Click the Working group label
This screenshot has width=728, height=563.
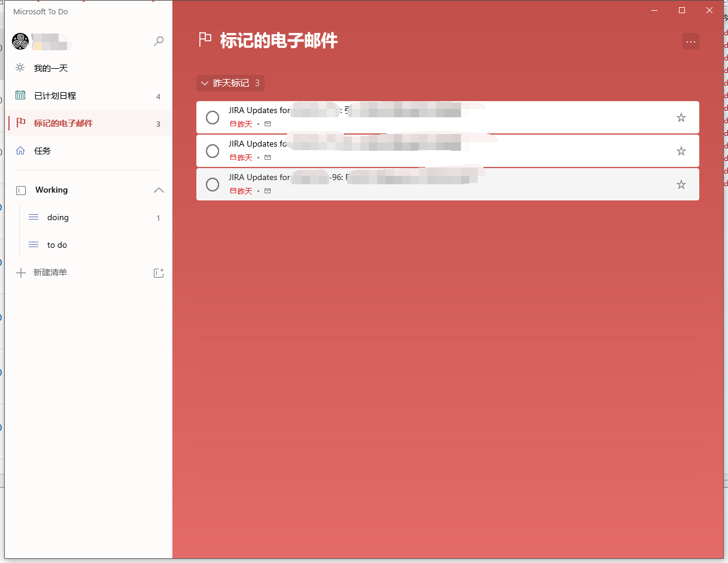click(x=51, y=190)
